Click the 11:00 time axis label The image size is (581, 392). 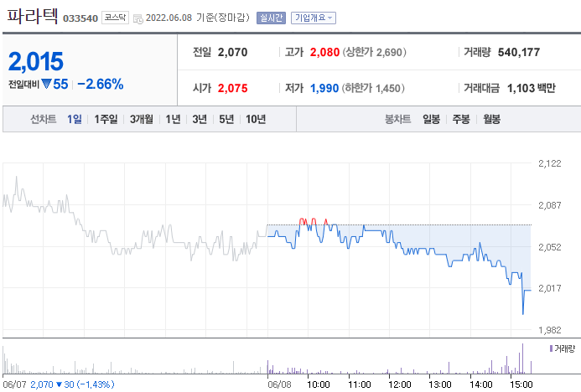(359, 384)
